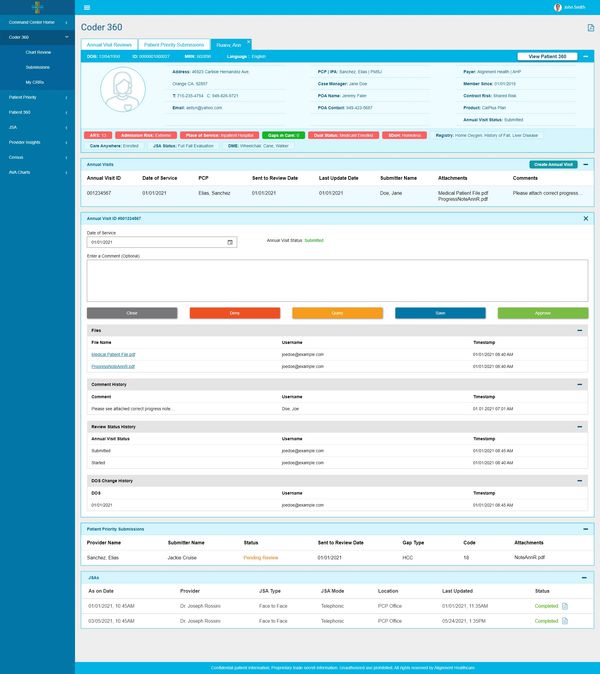Click 'Please attach correct progress' comment cell

pyautogui.click(x=548, y=193)
